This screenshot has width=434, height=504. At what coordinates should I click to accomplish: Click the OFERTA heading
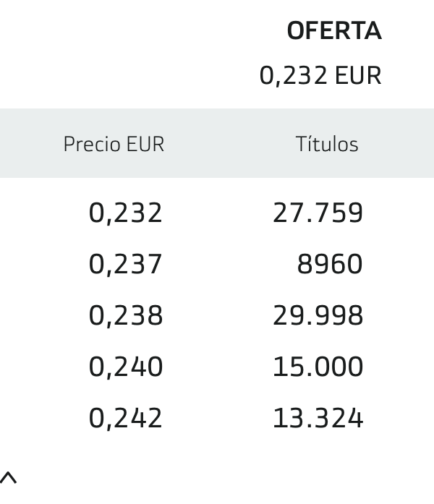pos(334,31)
